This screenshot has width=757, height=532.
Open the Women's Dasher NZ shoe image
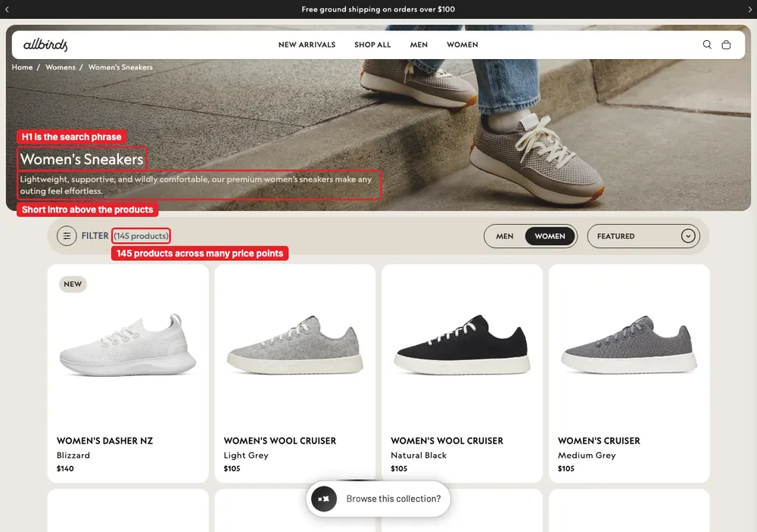point(128,345)
